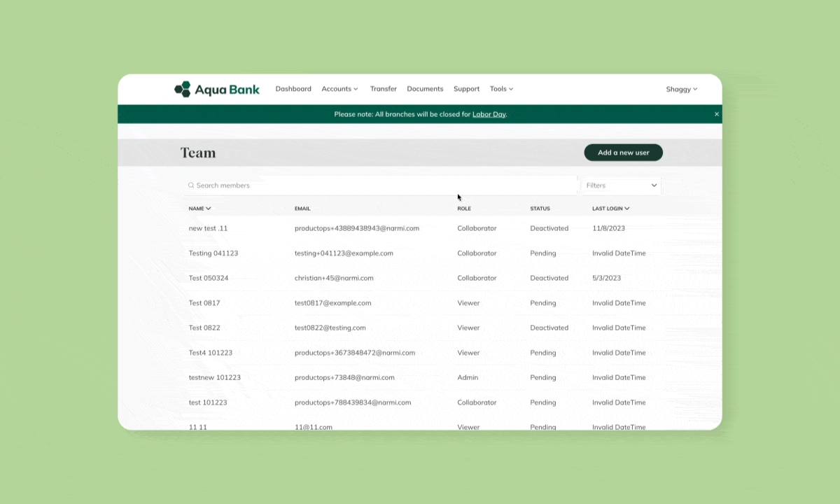Click Deactivated status for Test 0822

click(549, 328)
